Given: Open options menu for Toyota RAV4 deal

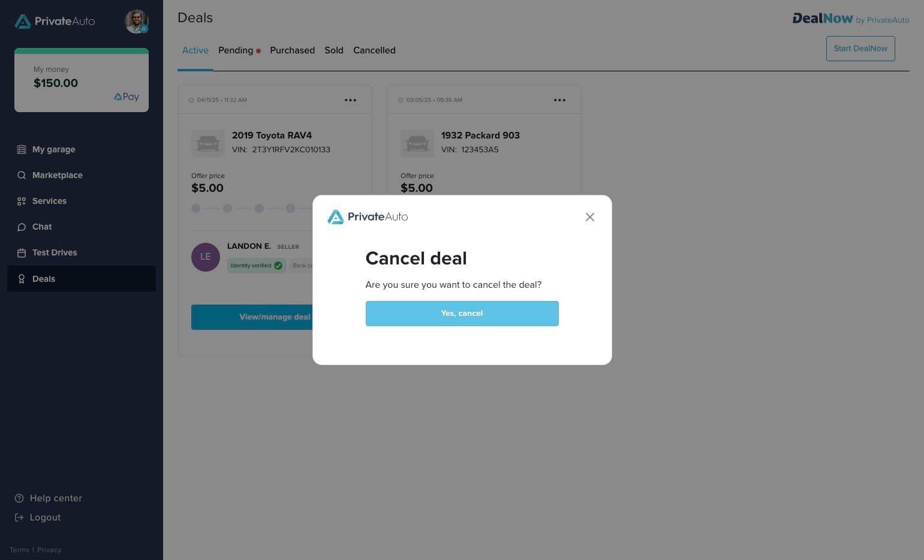Looking at the screenshot, I should pyautogui.click(x=350, y=100).
